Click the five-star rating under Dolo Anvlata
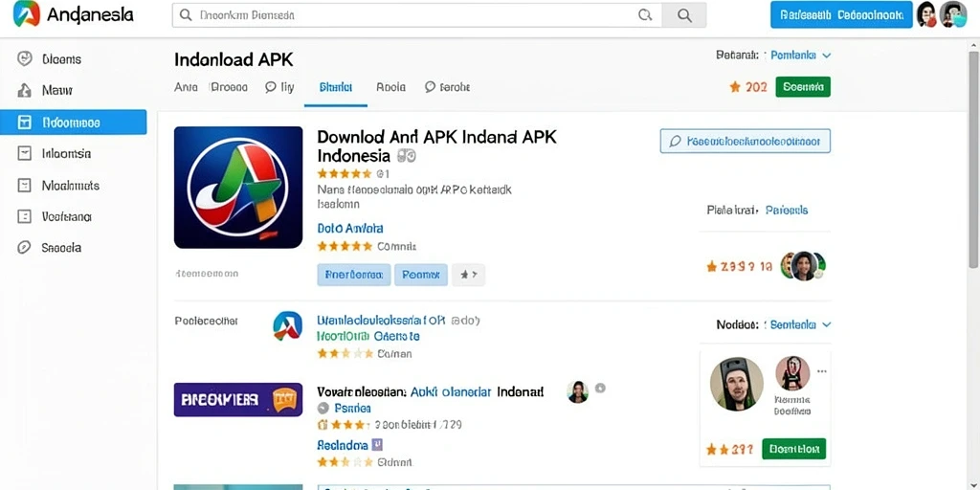The image size is (980, 490). click(x=345, y=246)
